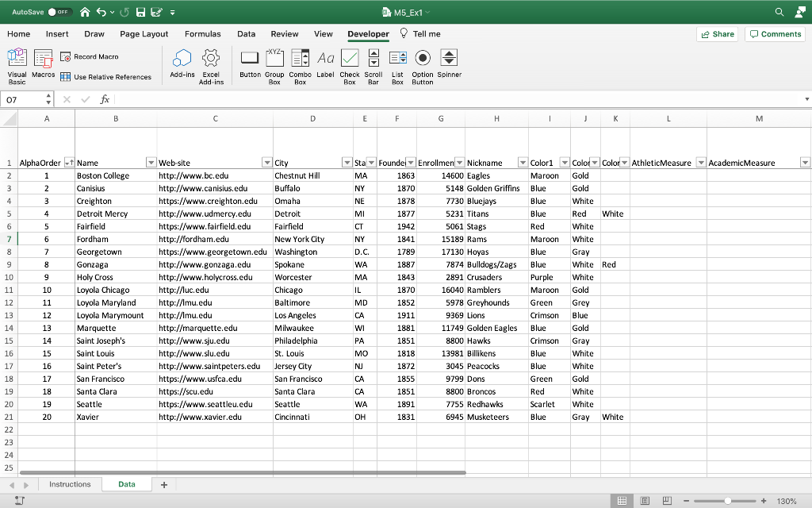This screenshot has height=508, width=812.
Task: Click the Share button
Action: click(x=717, y=34)
